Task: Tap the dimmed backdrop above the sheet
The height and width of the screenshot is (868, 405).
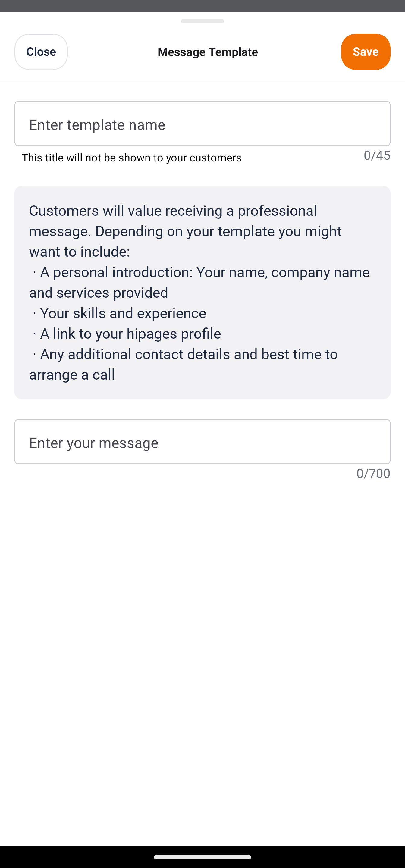Action: point(202,6)
